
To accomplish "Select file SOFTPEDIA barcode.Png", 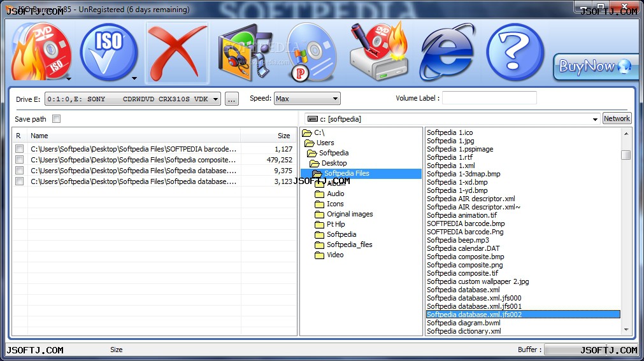I will 465,232.
